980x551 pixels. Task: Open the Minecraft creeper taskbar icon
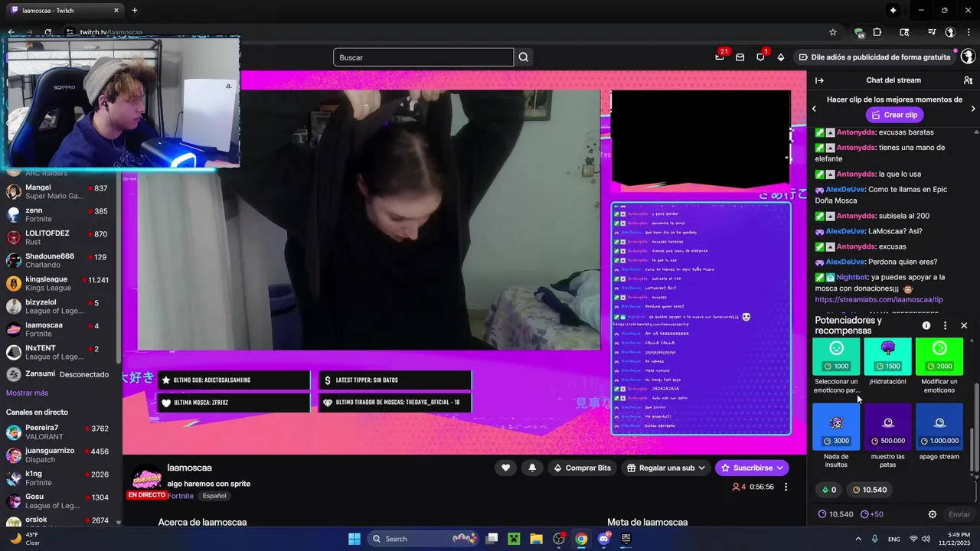514,539
